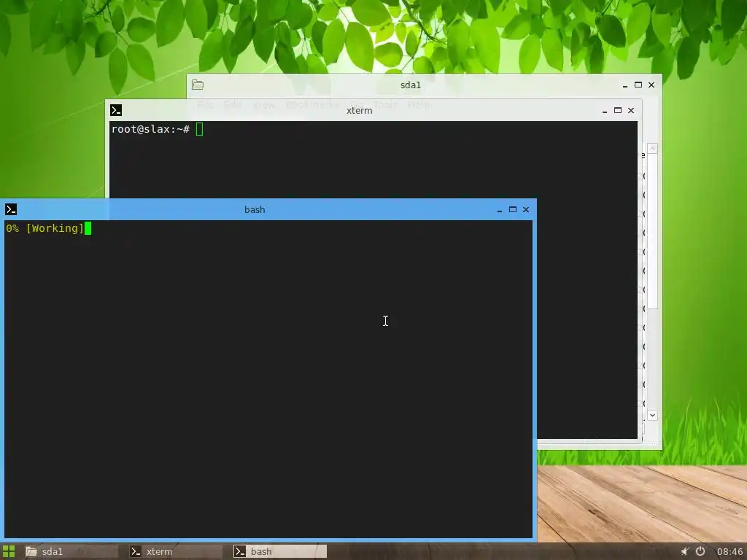747x560 pixels.
Task: Maximize the xterm window
Action: pos(618,111)
